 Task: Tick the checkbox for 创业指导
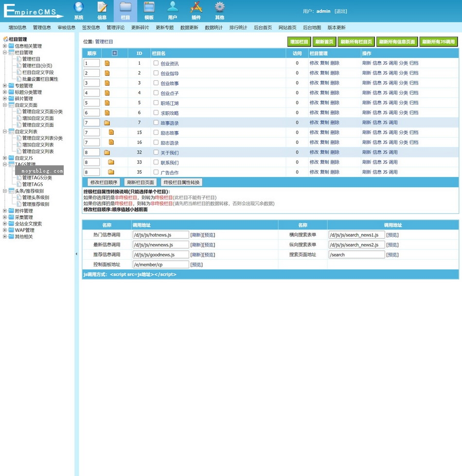(x=156, y=73)
